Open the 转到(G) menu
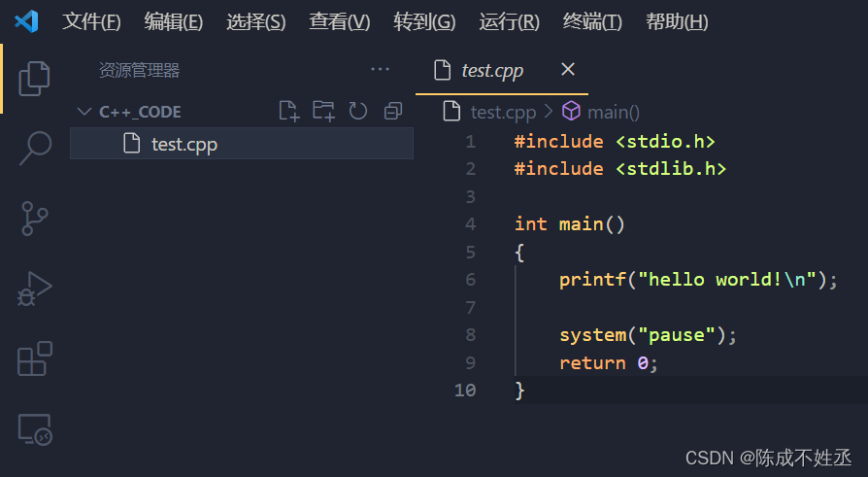The height and width of the screenshot is (477, 868). 424,21
